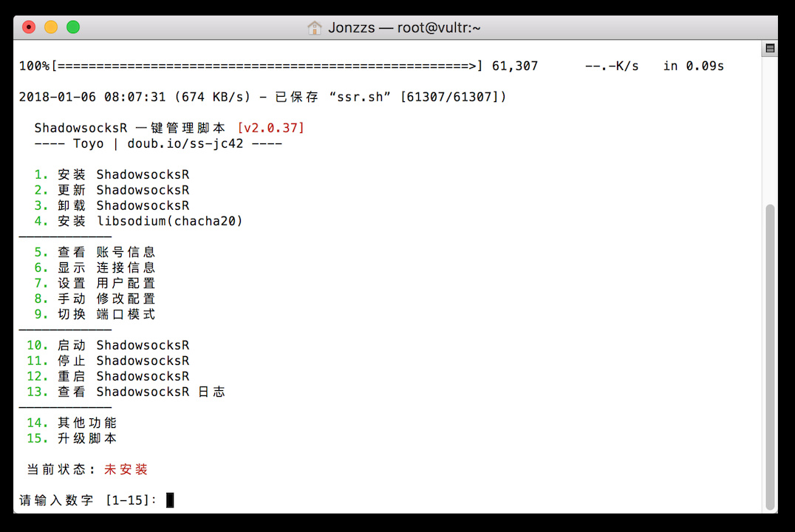Viewport: 795px width, 532px height.
Task: Click the 'Toyo' author name
Action: [88, 143]
